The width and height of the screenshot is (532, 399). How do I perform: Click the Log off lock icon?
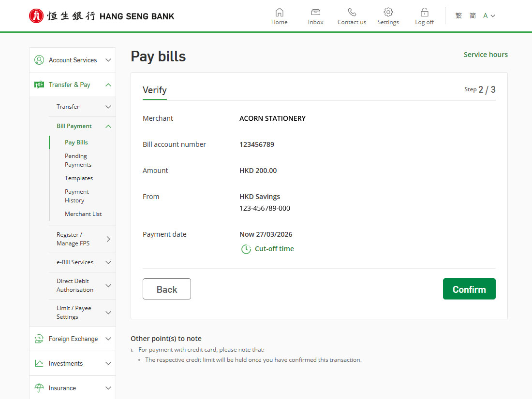tap(424, 12)
